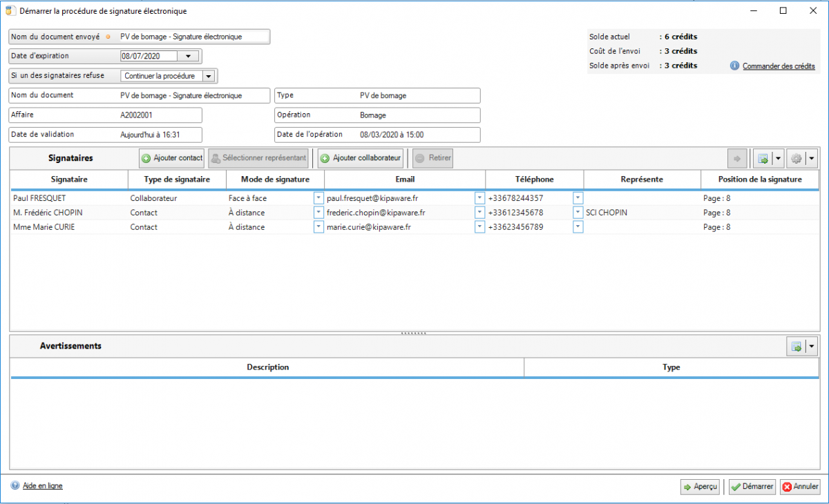Click the export icon in Signataires toolbar
Screen dimensions: 829x504
coord(763,159)
